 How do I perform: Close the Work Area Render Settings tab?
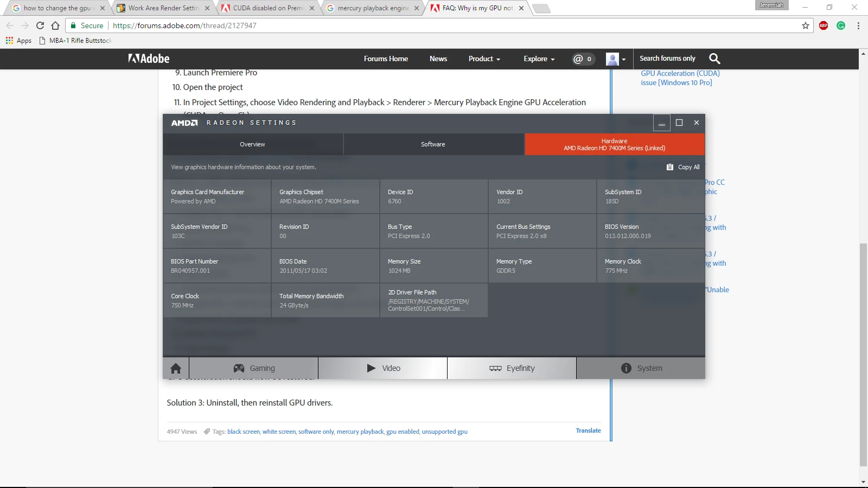click(x=207, y=8)
